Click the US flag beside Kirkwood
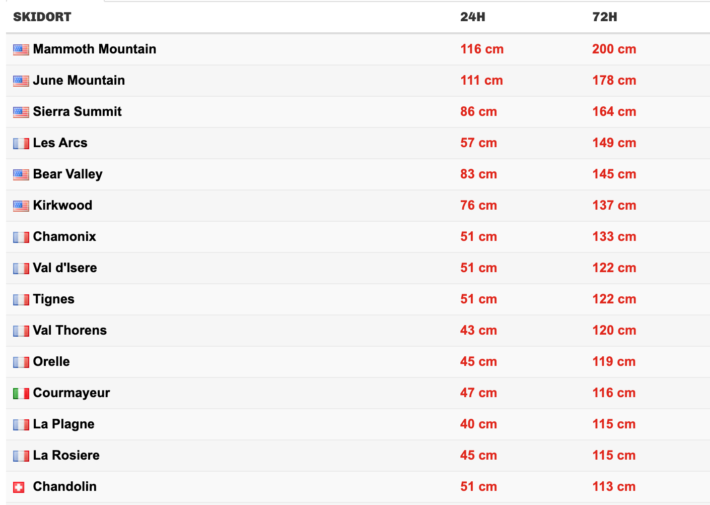Viewport: 710px width, 505px height. click(x=20, y=206)
